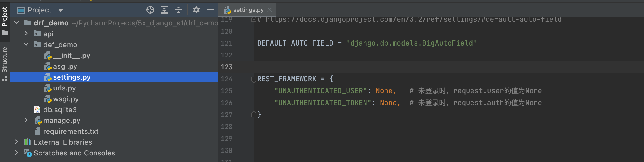
Task: Expand the manage.py node
Action: 26,120
